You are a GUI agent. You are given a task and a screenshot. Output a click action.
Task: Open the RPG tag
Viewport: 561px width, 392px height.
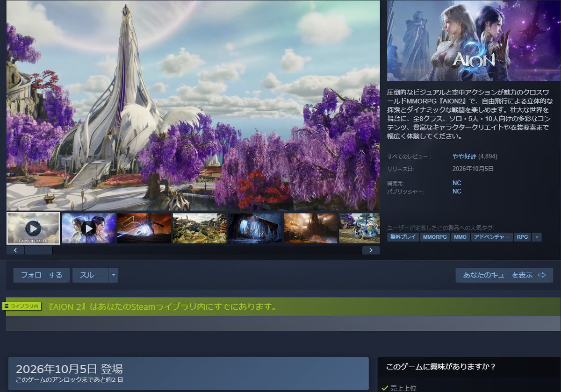(x=522, y=237)
